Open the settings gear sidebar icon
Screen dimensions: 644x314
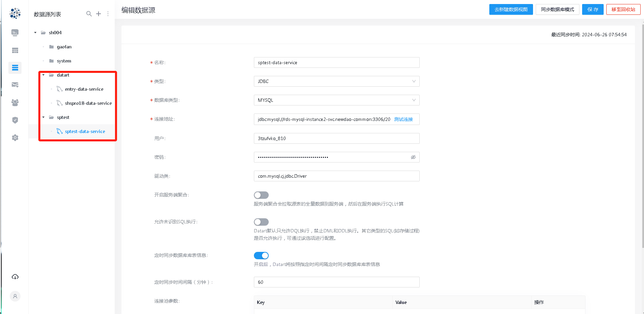[x=15, y=138]
